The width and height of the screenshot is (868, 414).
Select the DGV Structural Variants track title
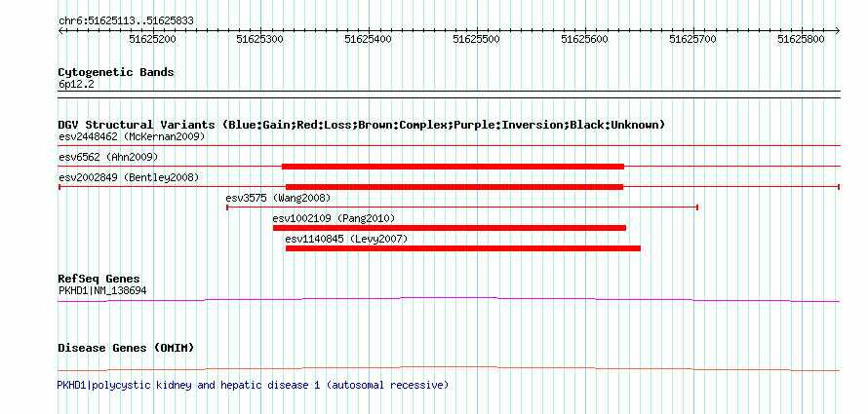click(362, 125)
